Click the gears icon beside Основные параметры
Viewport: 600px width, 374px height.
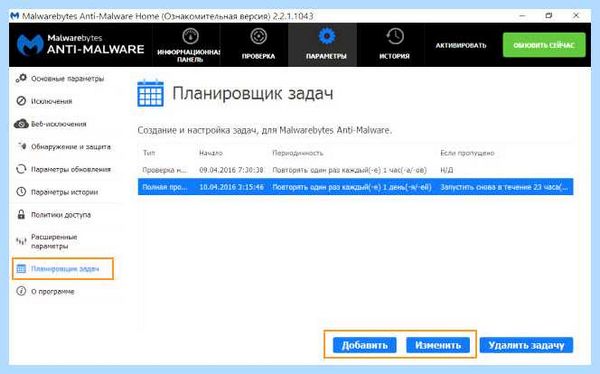[x=21, y=78]
